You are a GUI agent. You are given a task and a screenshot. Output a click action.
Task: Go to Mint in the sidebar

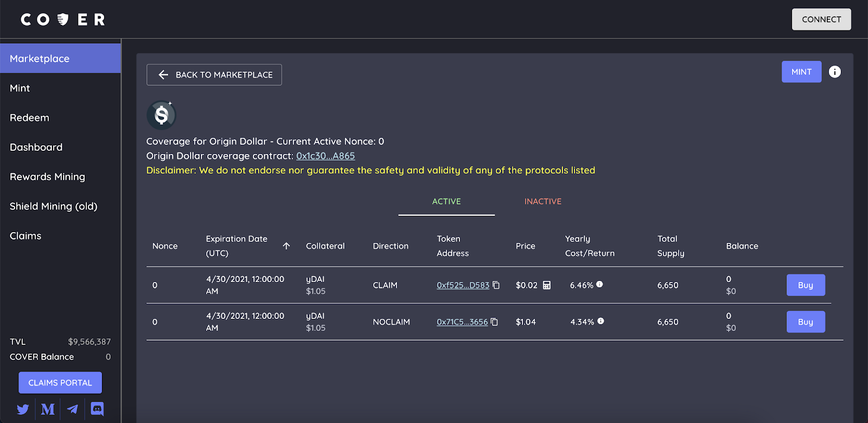[60, 88]
